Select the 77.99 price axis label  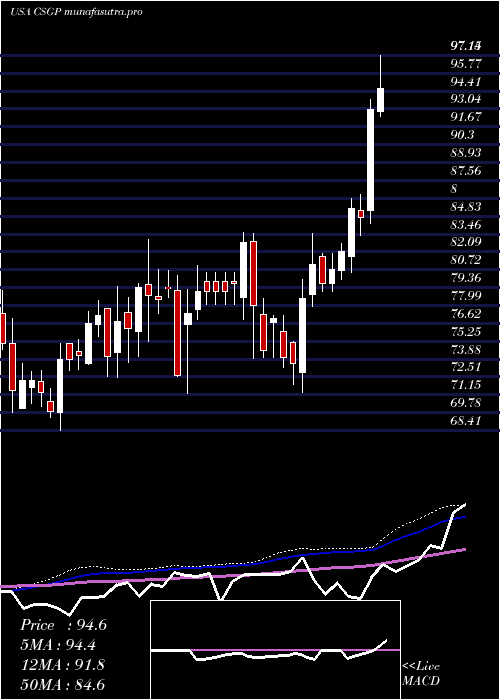click(x=466, y=296)
